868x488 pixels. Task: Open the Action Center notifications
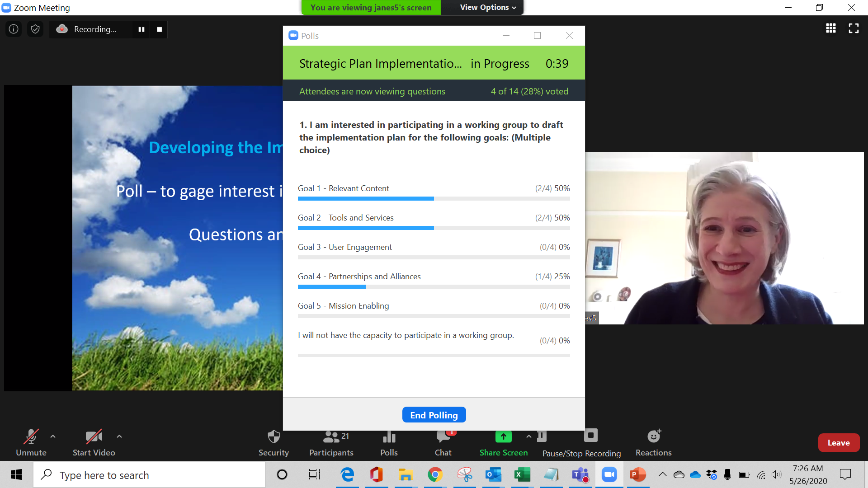pos(846,474)
